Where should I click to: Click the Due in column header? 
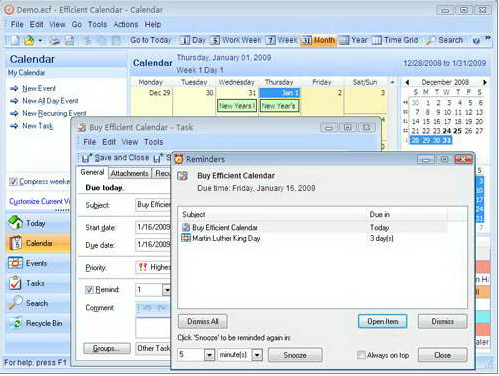tap(407, 215)
